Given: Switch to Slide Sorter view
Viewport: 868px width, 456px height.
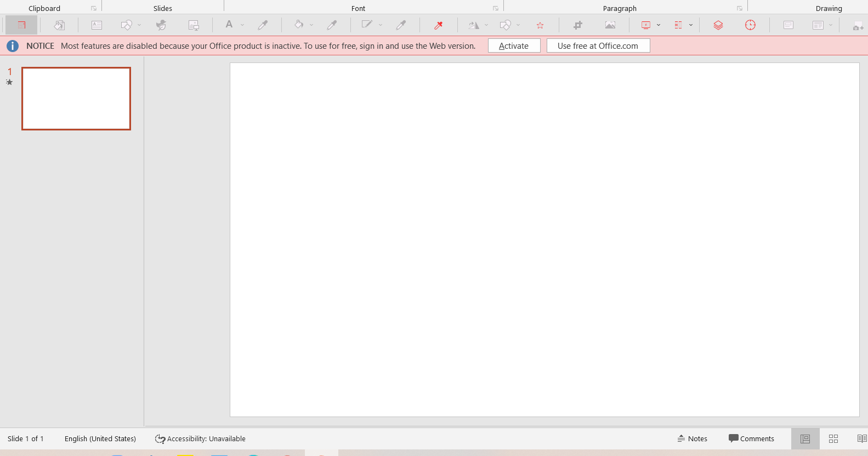Looking at the screenshot, I should point(833,438).
